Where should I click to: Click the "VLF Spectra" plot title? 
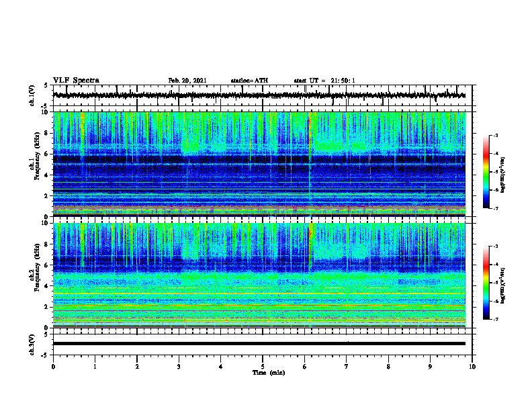point(76,81)
